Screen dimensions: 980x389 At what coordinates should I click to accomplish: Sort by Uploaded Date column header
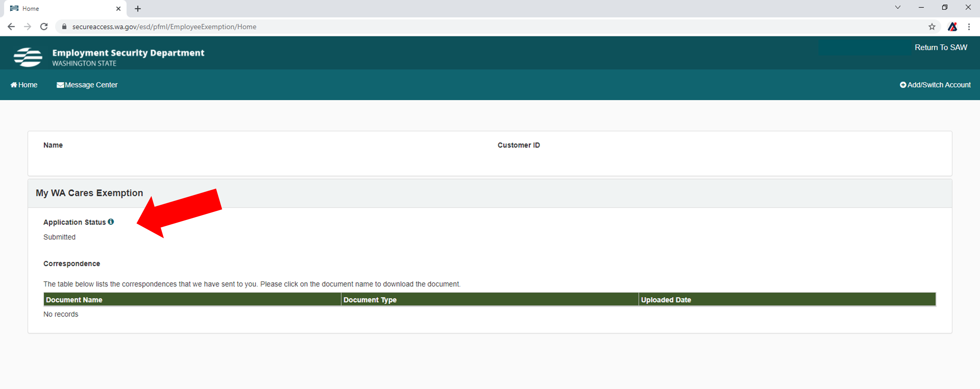666,300
